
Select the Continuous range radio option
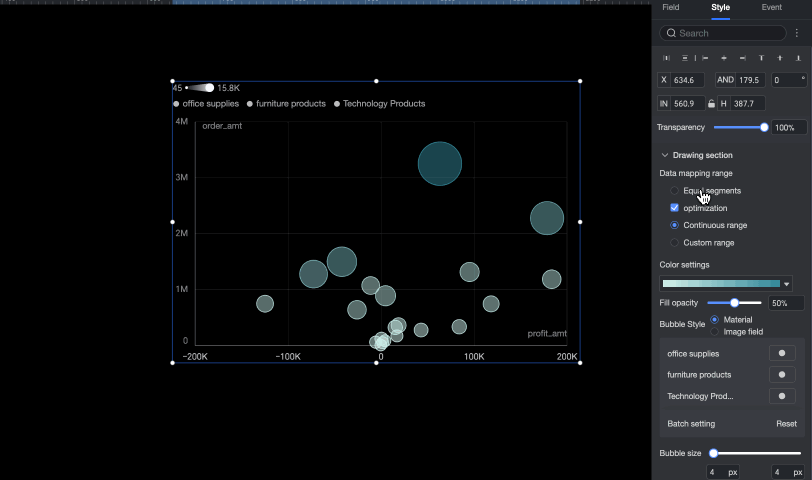(674, 225)
